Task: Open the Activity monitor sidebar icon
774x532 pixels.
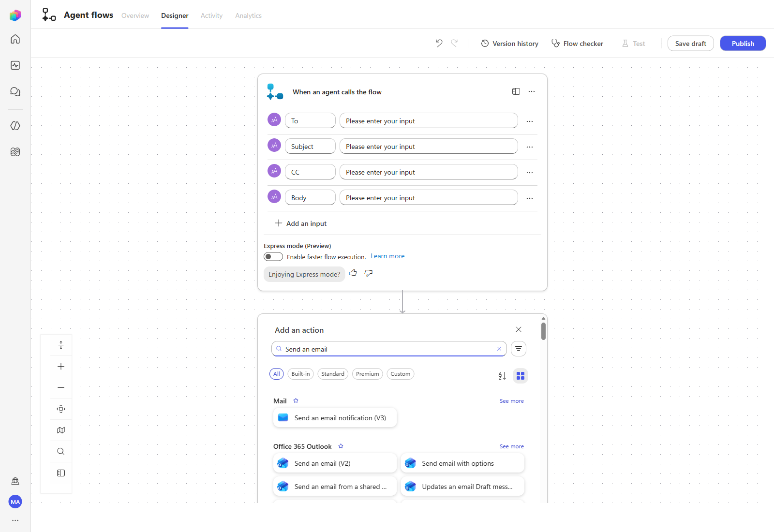Action: (15, 65)
